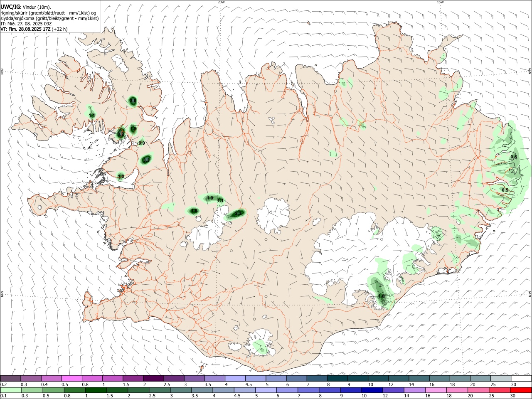Click the bright red 30+ rain legend swatch
The width and height of the screenshot is (532, 399).
(x=521, y=390)
